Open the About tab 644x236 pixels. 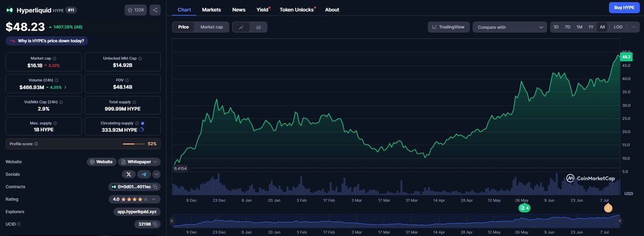point(332,10)
